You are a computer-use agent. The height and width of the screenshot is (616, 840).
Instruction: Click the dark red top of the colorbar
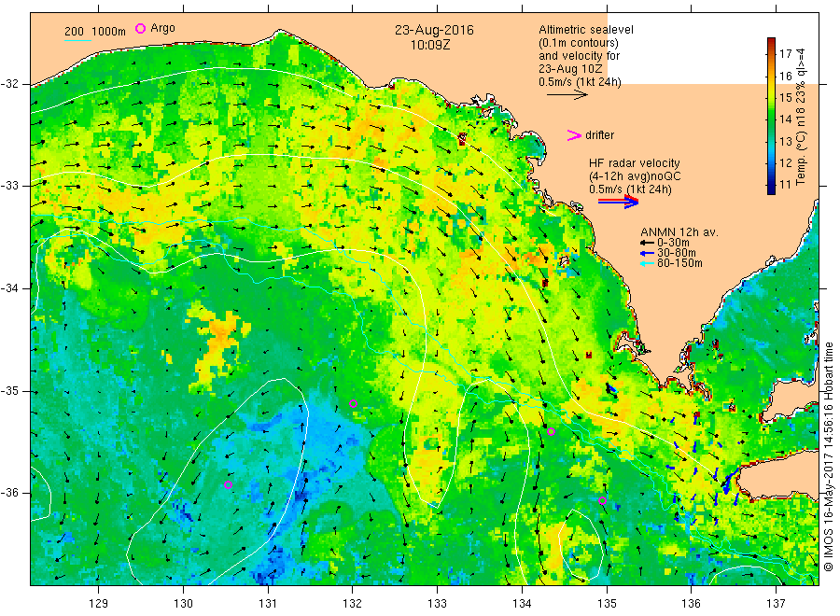[x=772, y=42]
